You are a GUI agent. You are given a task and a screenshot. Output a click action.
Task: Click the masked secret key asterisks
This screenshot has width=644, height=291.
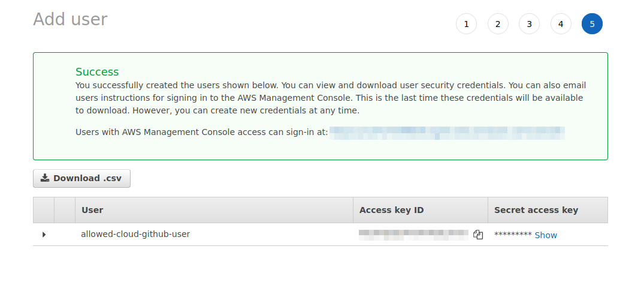pos(513,235)
